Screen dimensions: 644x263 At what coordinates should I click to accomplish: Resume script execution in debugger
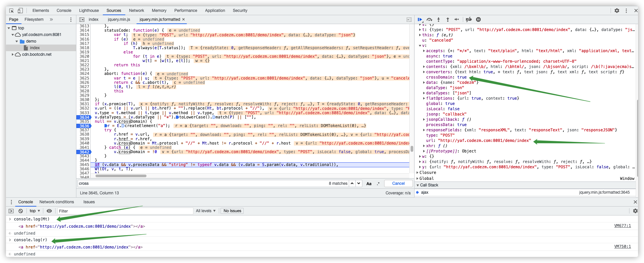click(420, 20)
